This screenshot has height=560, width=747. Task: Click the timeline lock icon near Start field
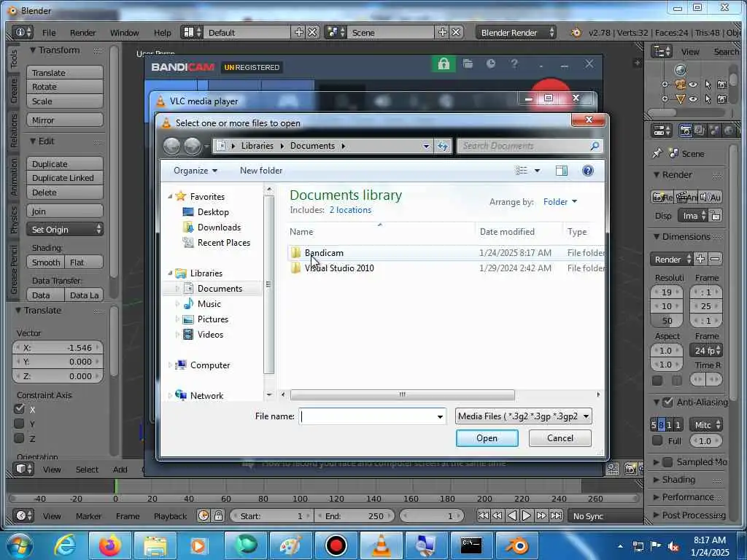point(218,516)
